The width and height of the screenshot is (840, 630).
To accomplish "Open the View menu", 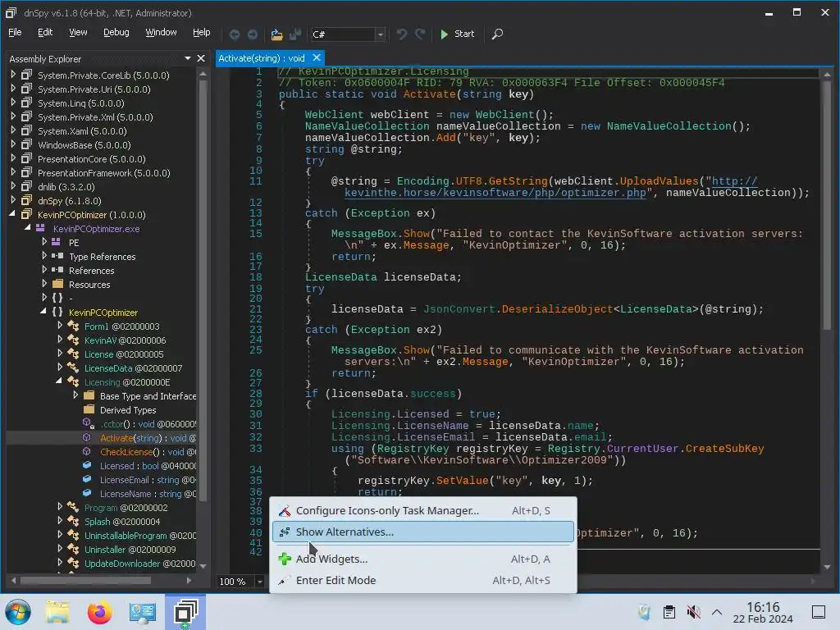I will point(78,32).
